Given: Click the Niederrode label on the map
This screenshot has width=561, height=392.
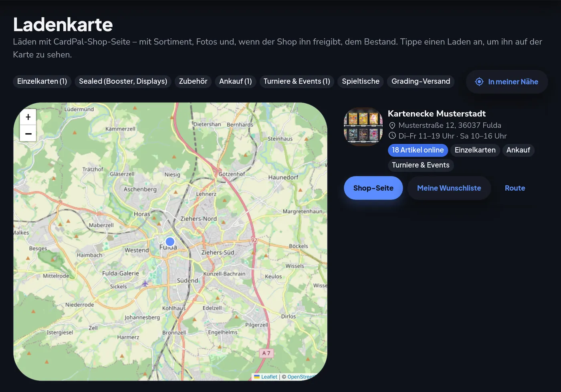Looking at the screenshot, I should [80, 305].
